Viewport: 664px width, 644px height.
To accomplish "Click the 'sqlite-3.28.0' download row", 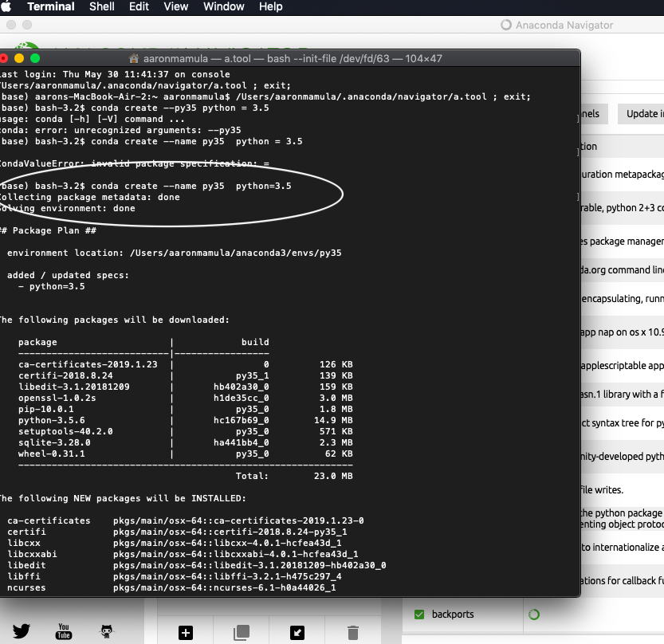I will tap(186, 442).
